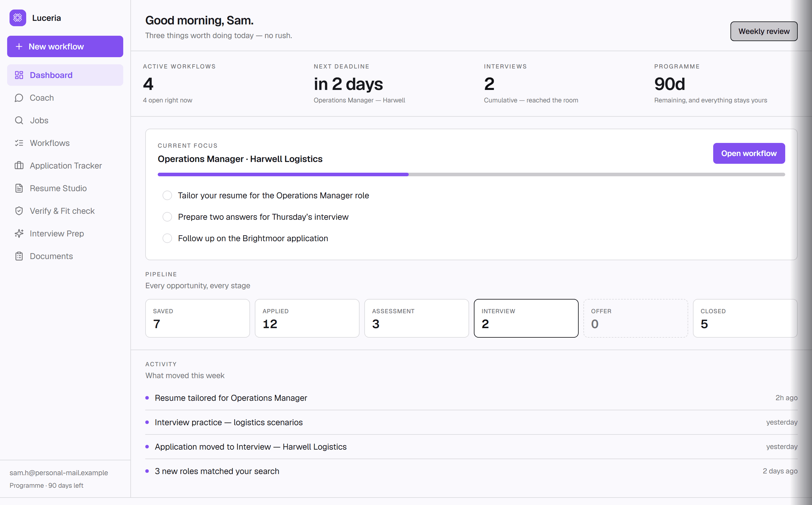
Task: Click the Interviews stat value 2
Action: (x=489, y=84)
